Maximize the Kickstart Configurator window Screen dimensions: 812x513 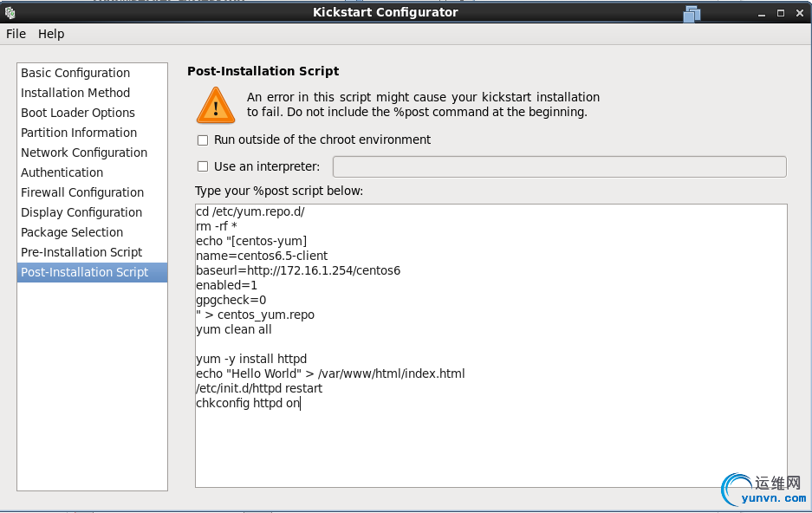click(x=780, y=13)
